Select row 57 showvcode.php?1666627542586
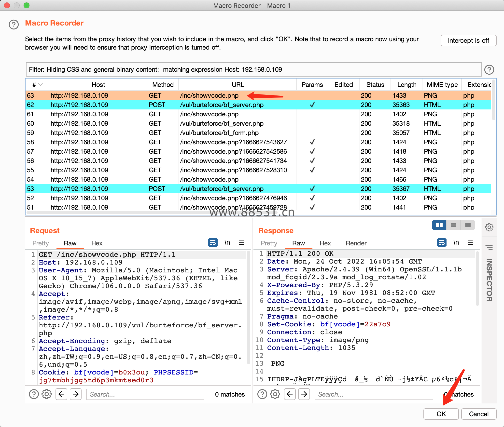Screen dimensions: 504x427 (x=258, y=151)
